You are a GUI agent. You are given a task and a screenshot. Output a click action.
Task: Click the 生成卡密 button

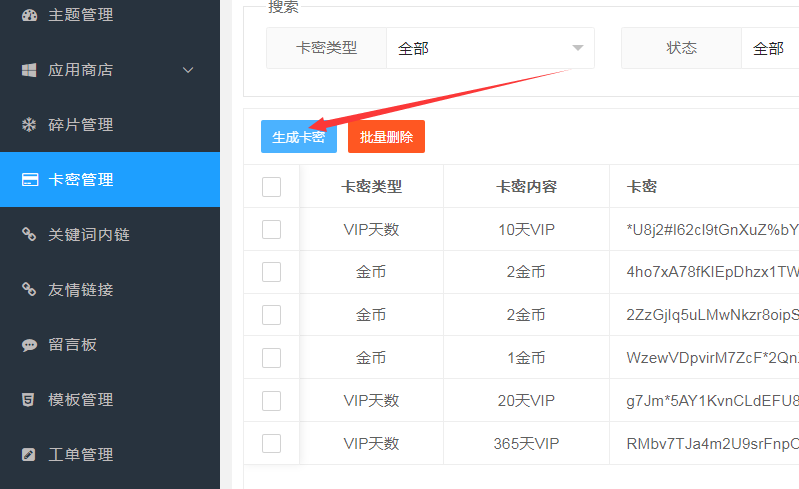pyautogui.click(x=298, y=137)
